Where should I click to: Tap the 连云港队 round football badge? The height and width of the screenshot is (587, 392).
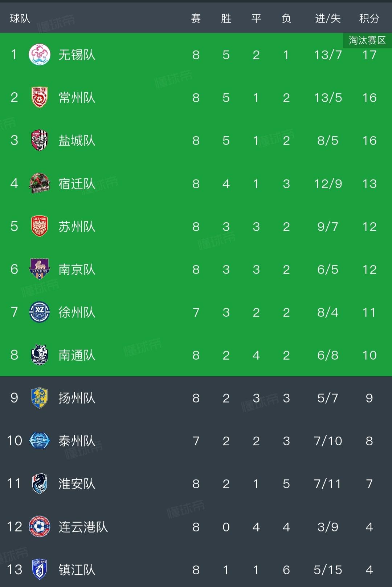click(39, 526)
